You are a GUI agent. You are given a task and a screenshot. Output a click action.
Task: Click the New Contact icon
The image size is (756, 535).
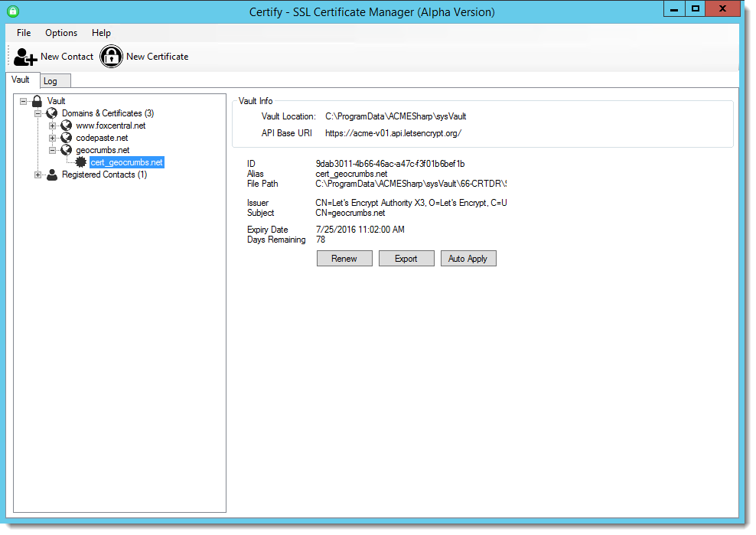tap(24, 56)
